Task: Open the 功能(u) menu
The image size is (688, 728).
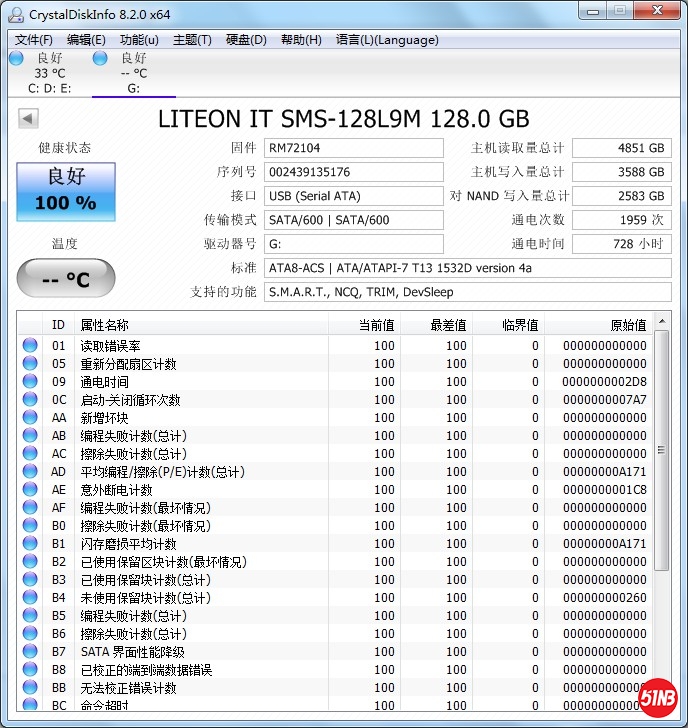Action: coord(139,40)
